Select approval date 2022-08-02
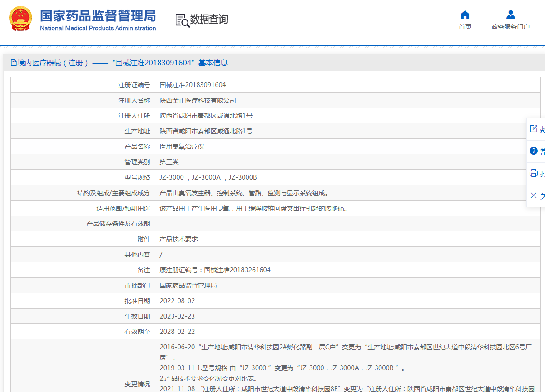The width and height of the screenshot is (545, 392). [x=177, y=301]
